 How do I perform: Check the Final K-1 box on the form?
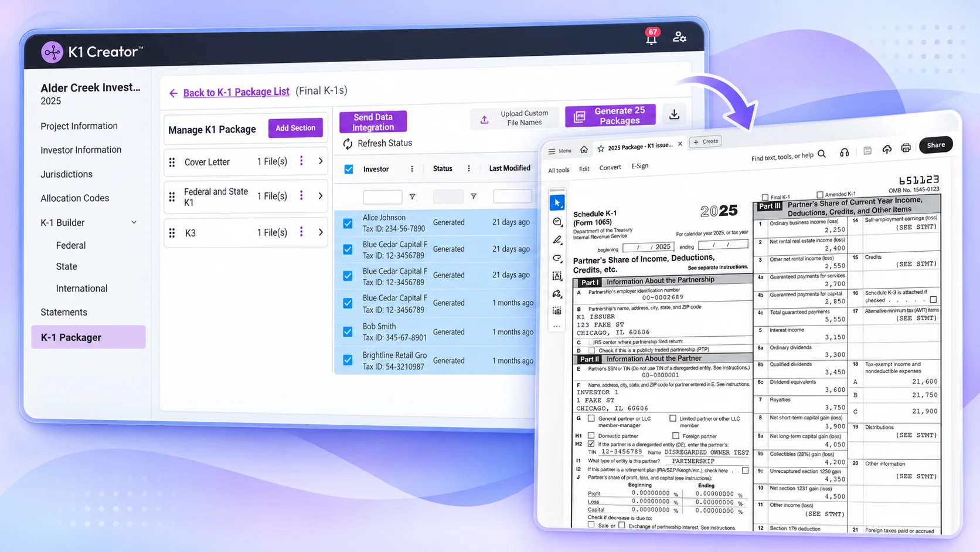coord(765,197)
